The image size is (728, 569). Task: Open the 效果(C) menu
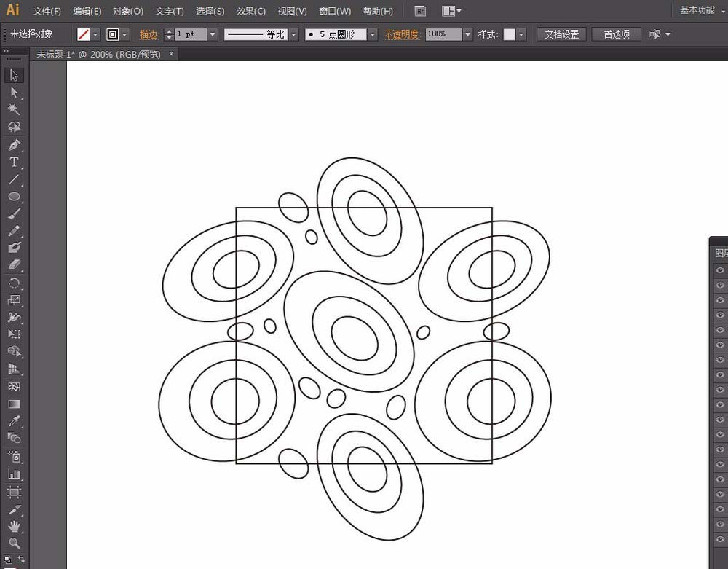coord(250,11)
